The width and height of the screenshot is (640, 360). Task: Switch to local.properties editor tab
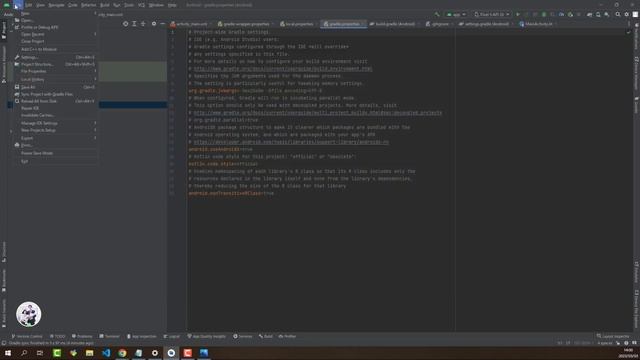[x=298, y=24]
